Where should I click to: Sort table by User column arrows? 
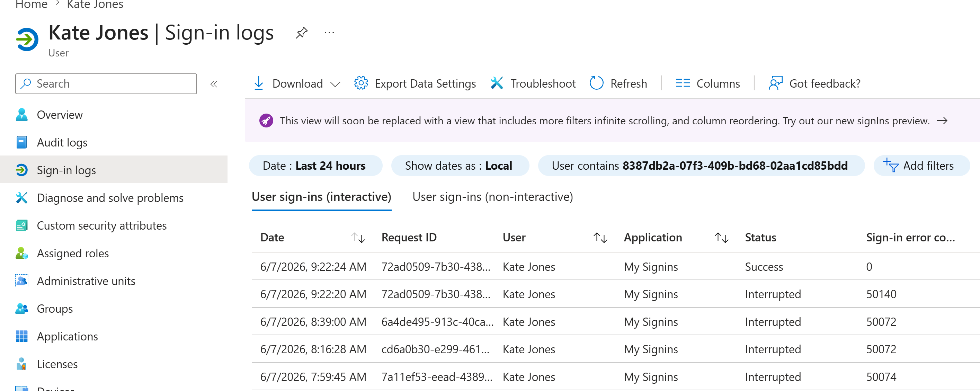tap(600, 238)
